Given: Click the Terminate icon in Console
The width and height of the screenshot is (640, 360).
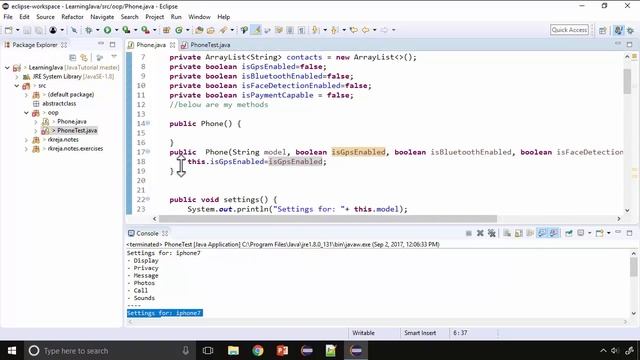Looking at the screenshot, I should click(469, 233).
